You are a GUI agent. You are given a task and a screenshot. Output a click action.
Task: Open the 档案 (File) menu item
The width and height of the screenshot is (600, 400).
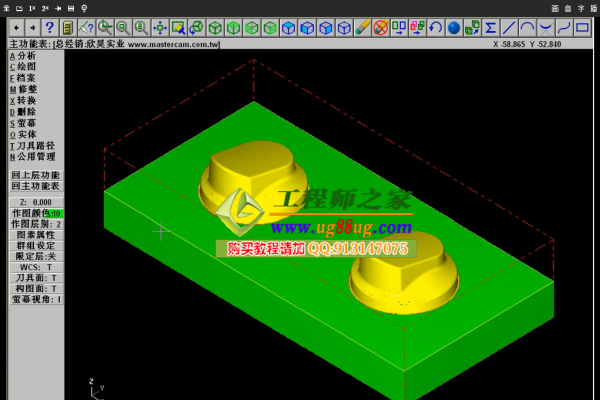pyautogui.click(x=25, y=78)
